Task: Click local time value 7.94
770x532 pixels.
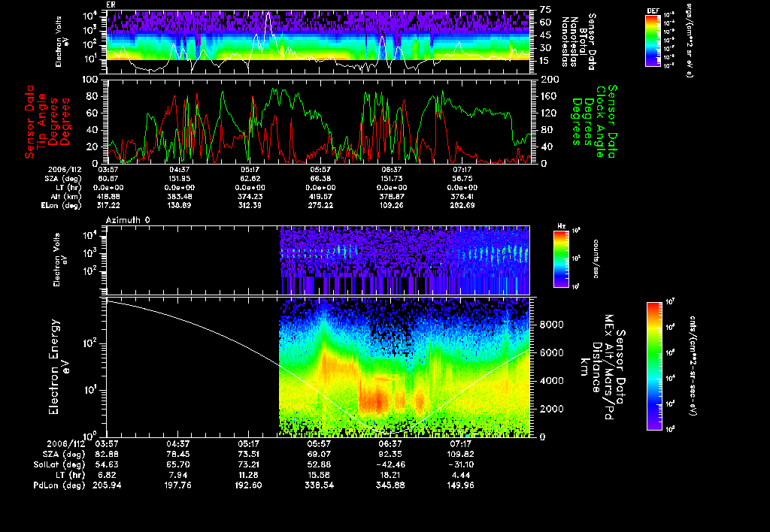Action: pyautogui.click(x=177, y=475)
